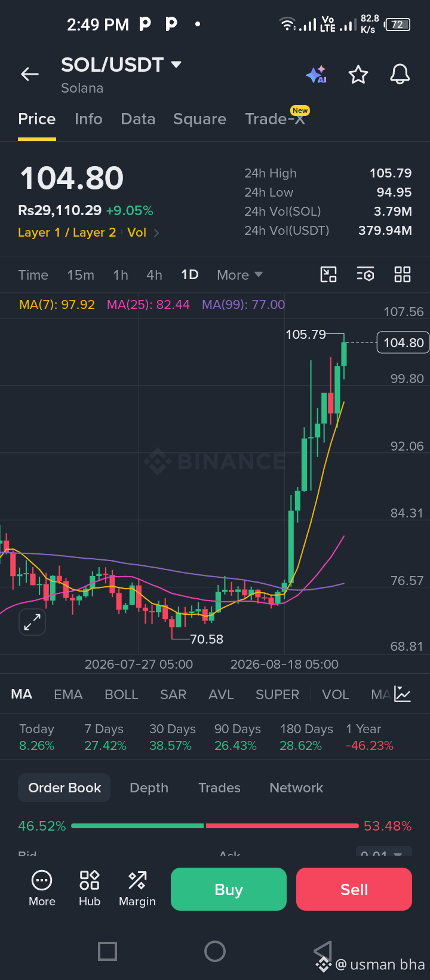
Task: Tap the MA(25): 82.44 legend label
Action: [x=148, y=305]
